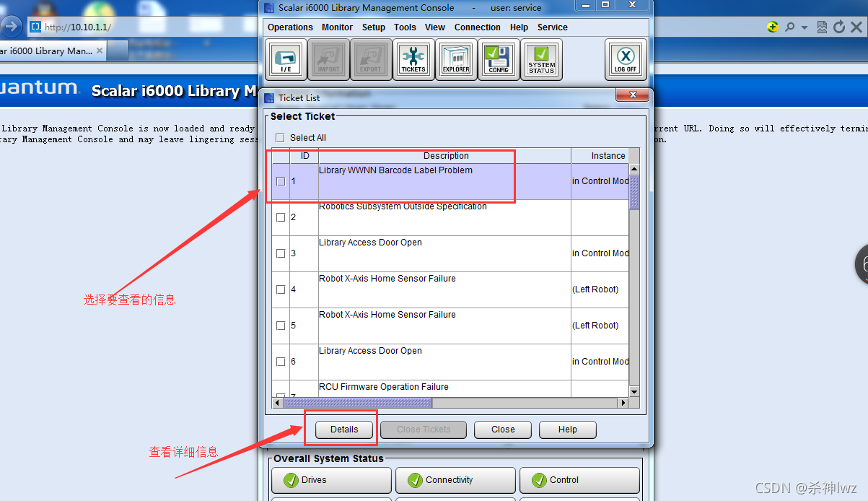Open the Operations menu
This screenshot has height=501, width=868.
(x=290, y=27)
